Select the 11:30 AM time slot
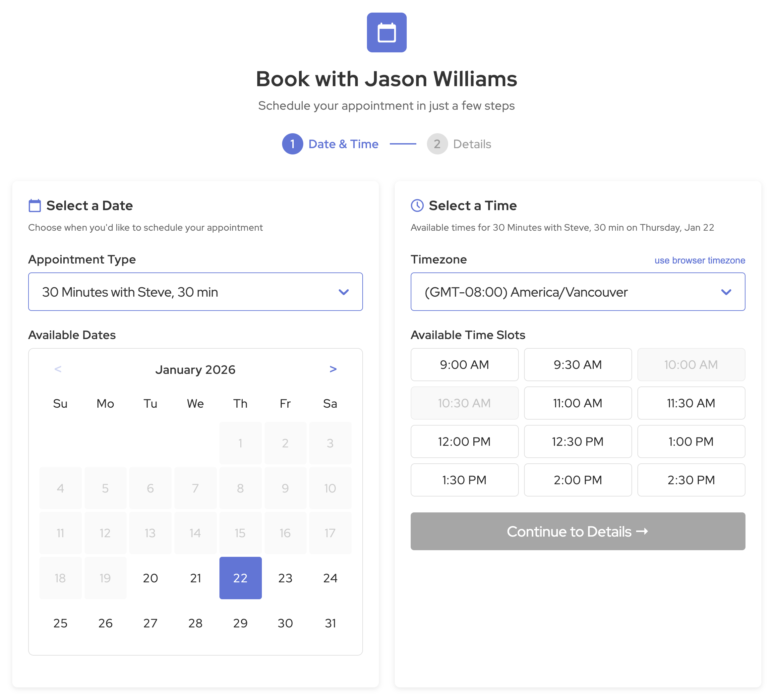Viewport: 773px width, 700px height. point(690,403)
